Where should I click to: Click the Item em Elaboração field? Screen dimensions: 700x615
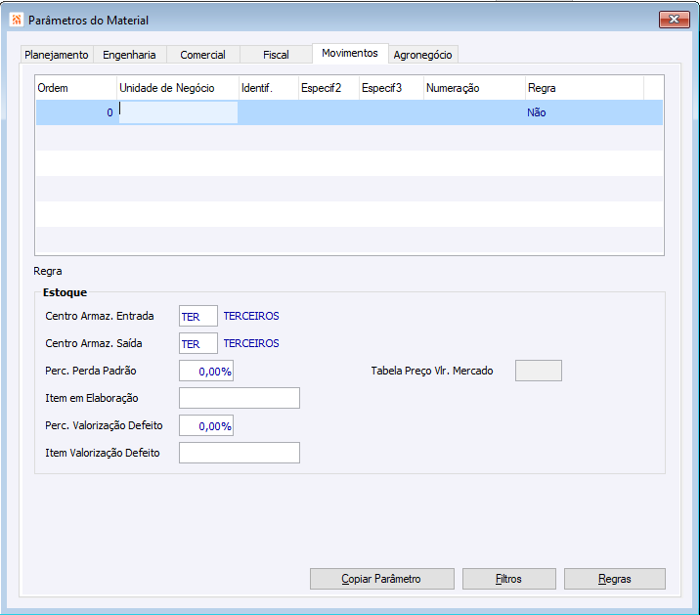(x=240, y=398)
